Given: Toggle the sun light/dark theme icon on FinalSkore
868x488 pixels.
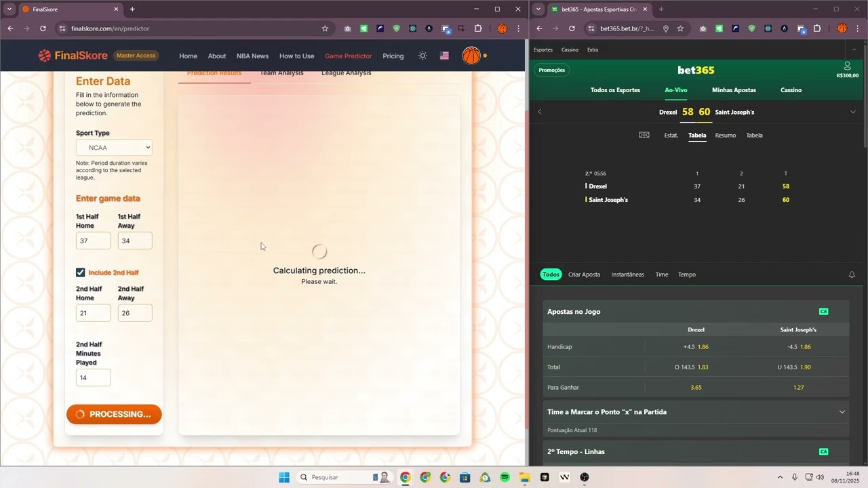Looking at the screenshot, I should [x=422, y=56].
